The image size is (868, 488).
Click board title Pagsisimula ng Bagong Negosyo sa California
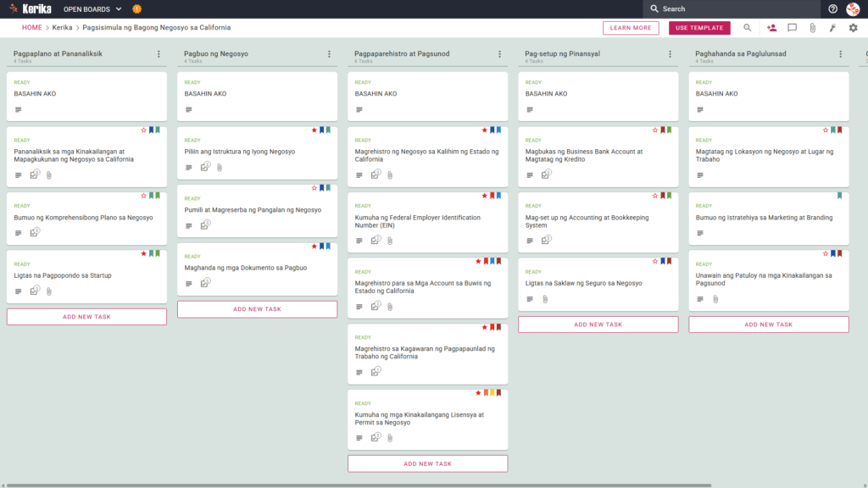click(157, 28)
